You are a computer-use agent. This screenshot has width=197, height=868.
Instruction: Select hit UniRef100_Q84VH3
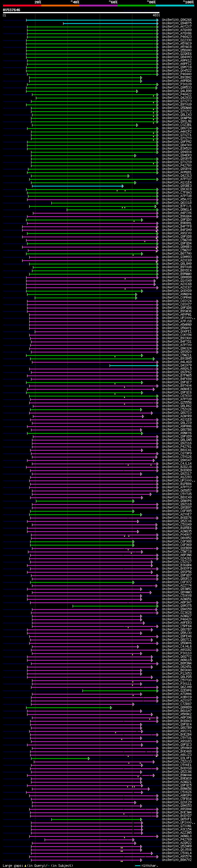click(x=176, y=57)
